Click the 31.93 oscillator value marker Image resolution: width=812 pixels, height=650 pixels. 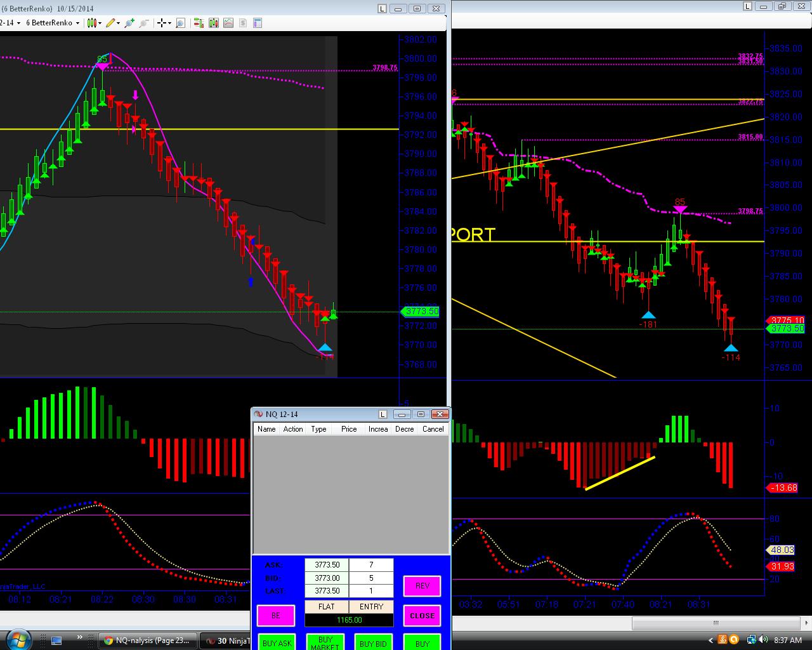tap(781, 566)
